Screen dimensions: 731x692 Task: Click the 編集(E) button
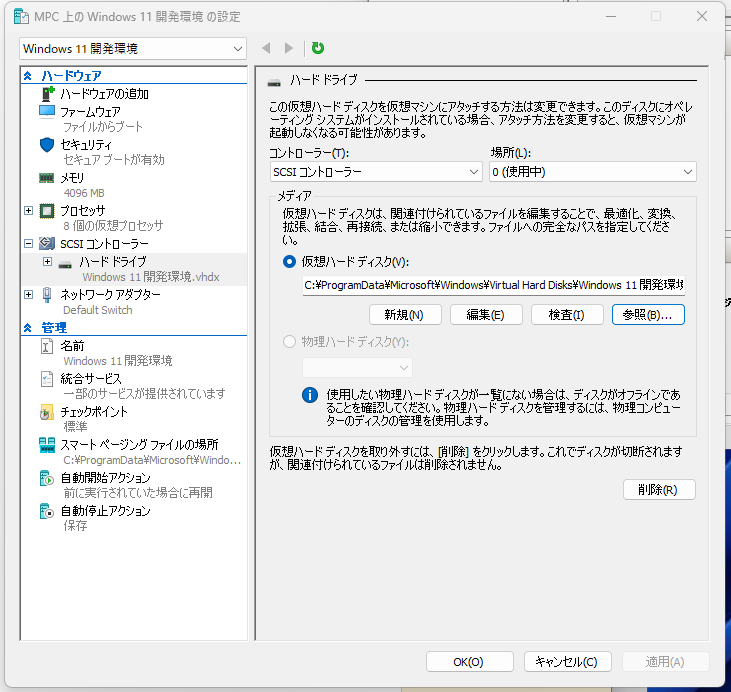pyautogui.click(x=486, y=315)
